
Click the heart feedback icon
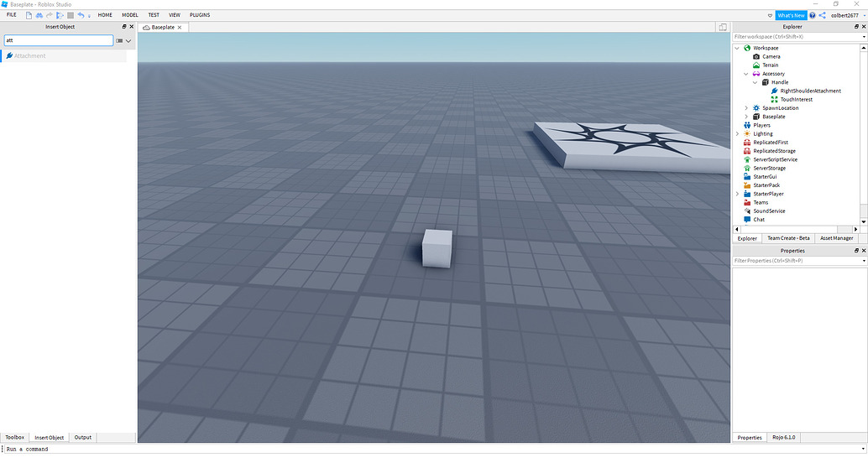tap(770, 15)
